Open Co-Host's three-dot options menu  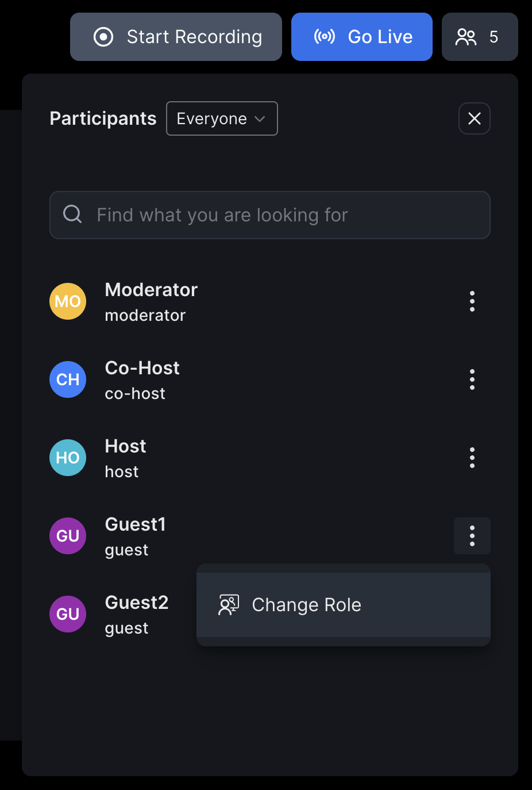coord(472,379)
